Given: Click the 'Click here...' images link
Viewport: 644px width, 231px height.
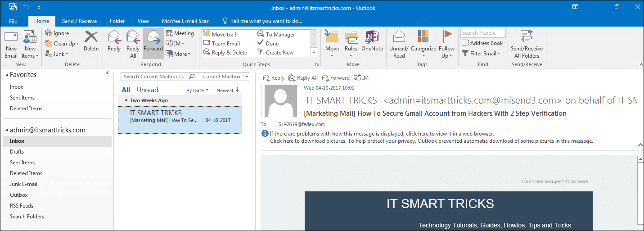Looking at the screenshot, I should tap(579, 181).
